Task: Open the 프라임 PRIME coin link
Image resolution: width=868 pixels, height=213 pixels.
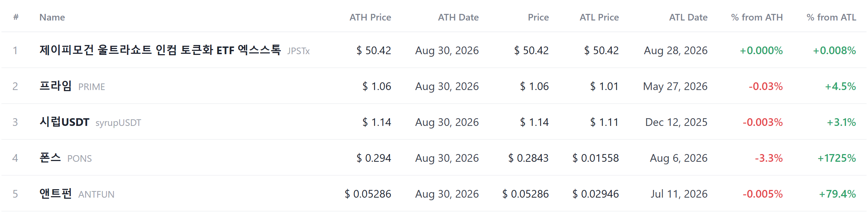Action: 72,86
